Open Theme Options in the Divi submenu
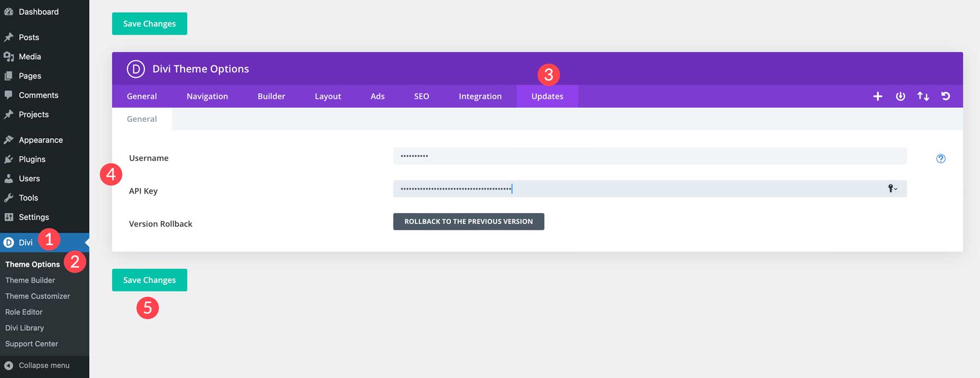The width and height of the screenshot is (980, 378). pyautogui.click(x=33, y=264)
